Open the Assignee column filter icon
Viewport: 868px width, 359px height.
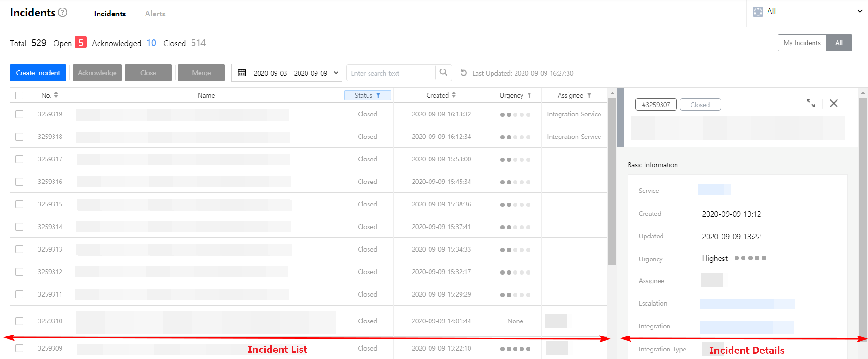click(589, 95)
